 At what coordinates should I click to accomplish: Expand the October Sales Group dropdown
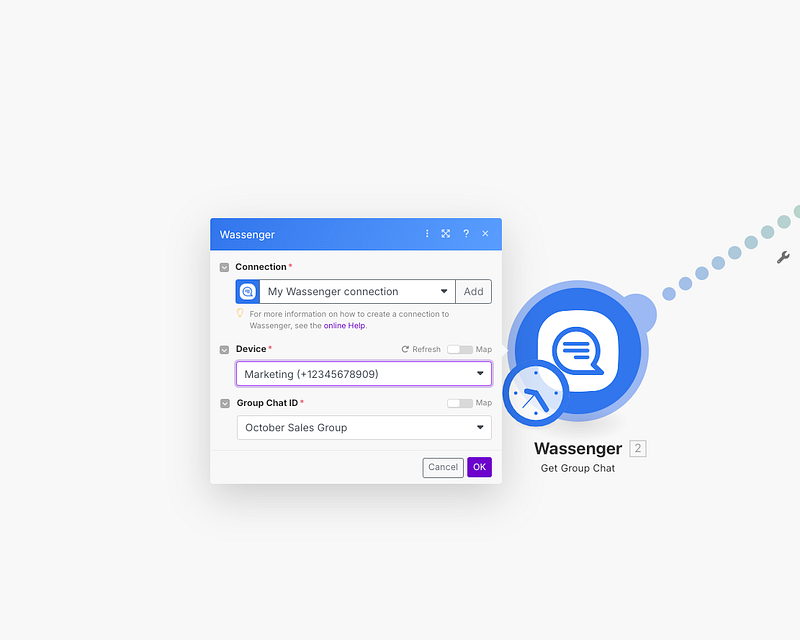click(364, 428)
